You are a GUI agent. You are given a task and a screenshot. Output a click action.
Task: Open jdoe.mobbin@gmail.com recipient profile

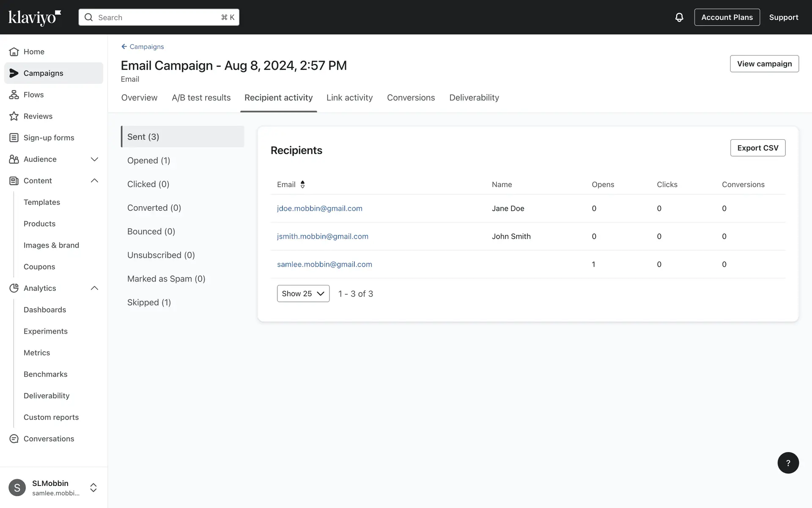[x=319, y=208]
